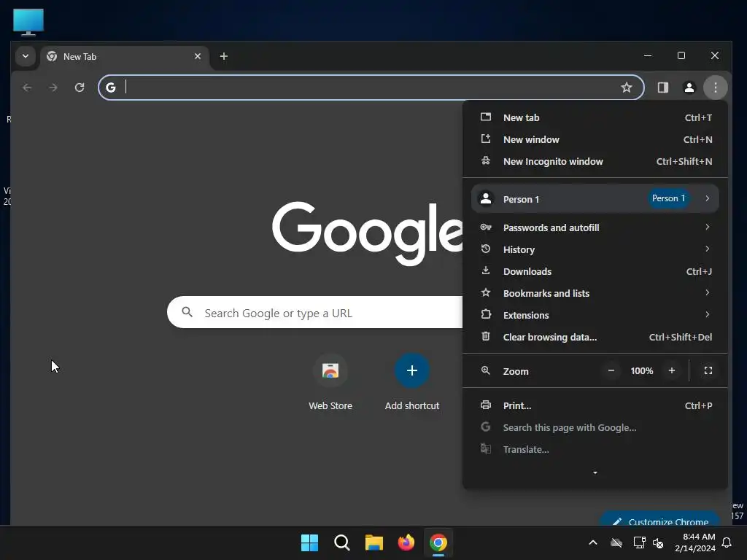Image resolution: width=747 pixels, height=560 pixels.
Task: Expand the Person 1 profile submenu
Action: click(x=595, y=198)
